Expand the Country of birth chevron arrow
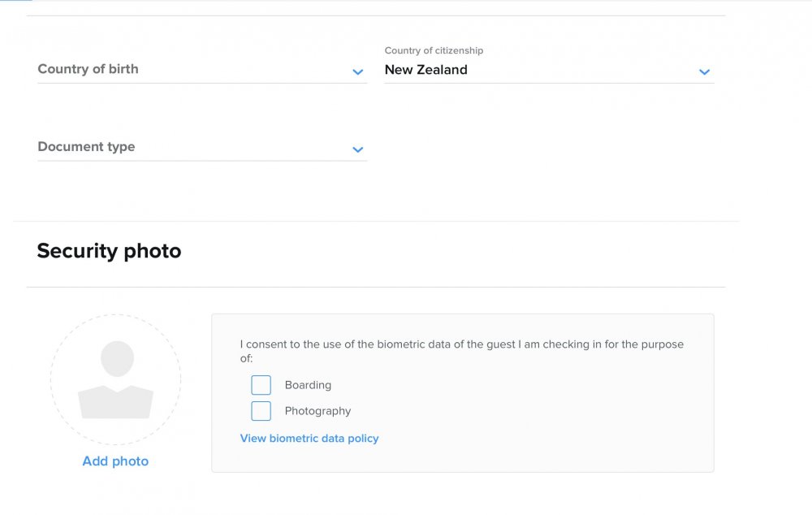 coord(358,72)
